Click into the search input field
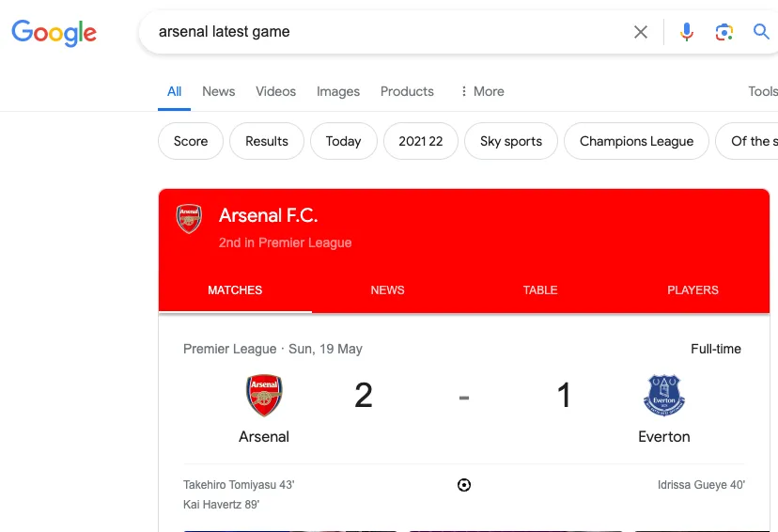Screen dimensions: 778x532 [376, 32]
